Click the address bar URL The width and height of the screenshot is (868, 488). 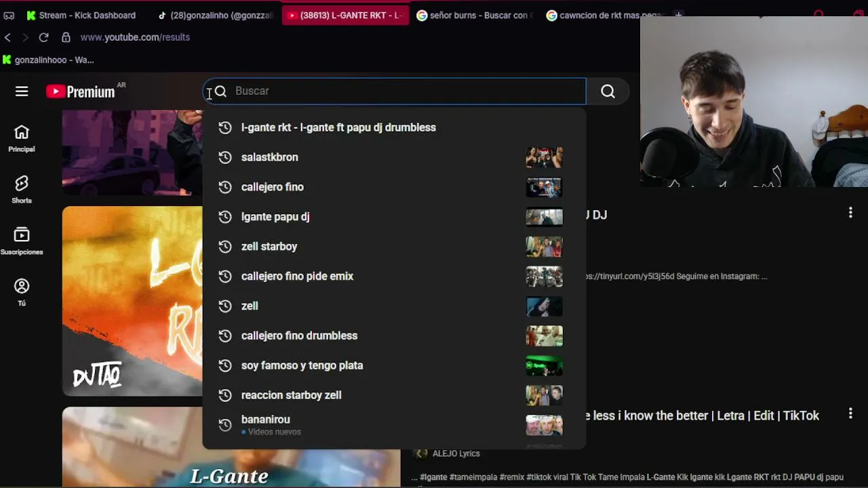click(x=135, y=37)
